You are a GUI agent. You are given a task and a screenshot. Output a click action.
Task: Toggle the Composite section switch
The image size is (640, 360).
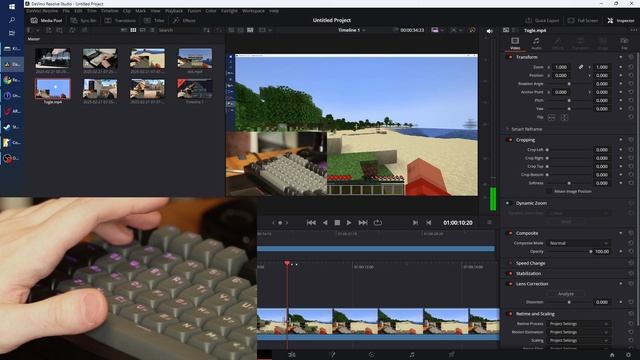[x=510, y=233]
